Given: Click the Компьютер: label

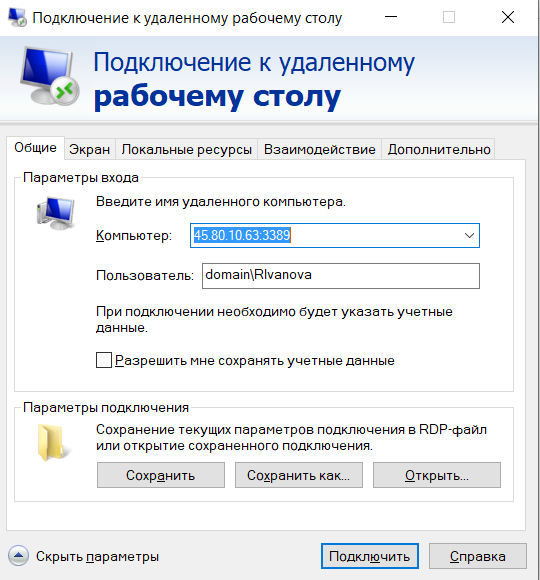Looking at the screenshot, I should (134, 235).
